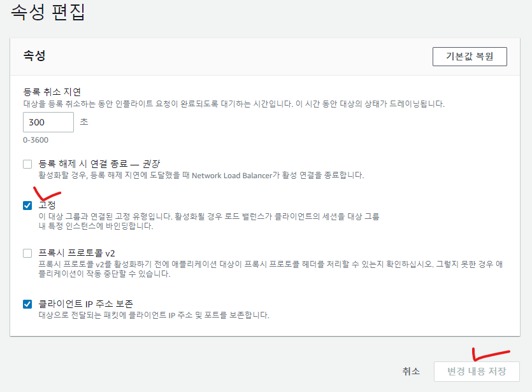Click the 속성 panel header text
Screen dimensions: 532x392
click(34, 55)
